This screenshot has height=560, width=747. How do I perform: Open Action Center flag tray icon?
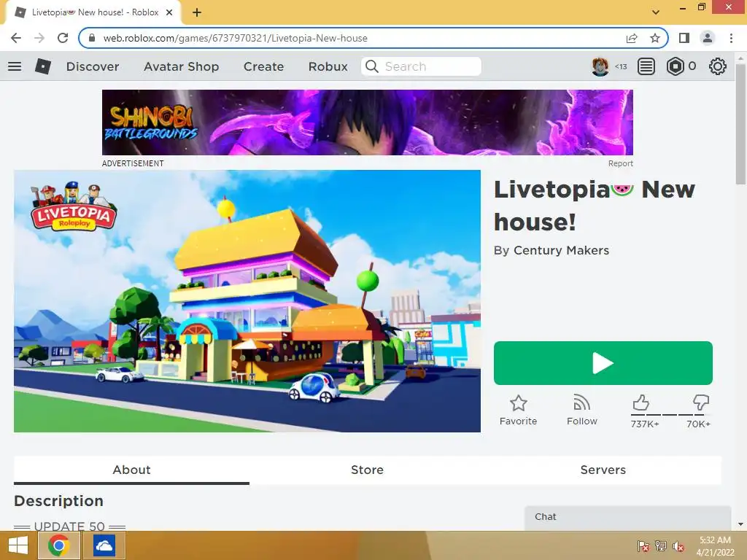pyautogui.click(x=643, y=546)
